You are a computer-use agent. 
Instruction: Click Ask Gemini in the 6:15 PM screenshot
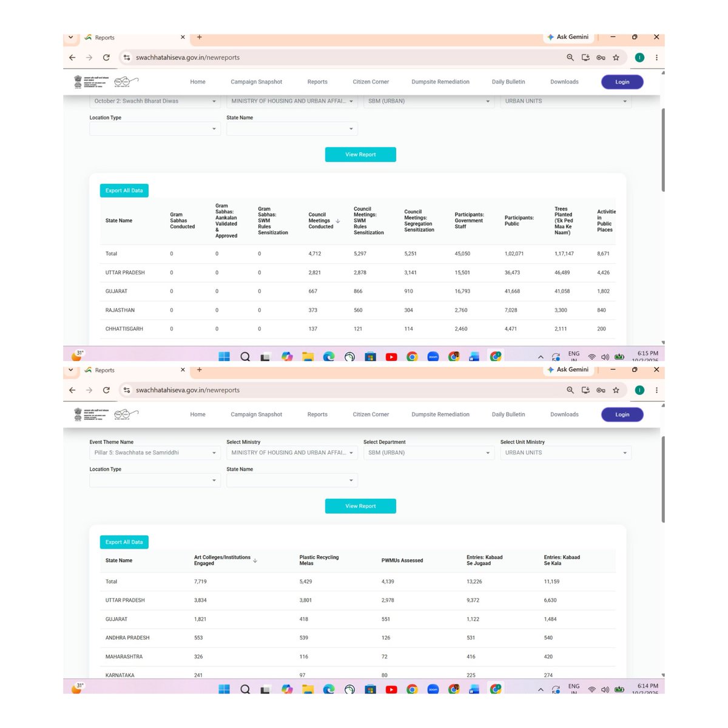click(568, 37)
